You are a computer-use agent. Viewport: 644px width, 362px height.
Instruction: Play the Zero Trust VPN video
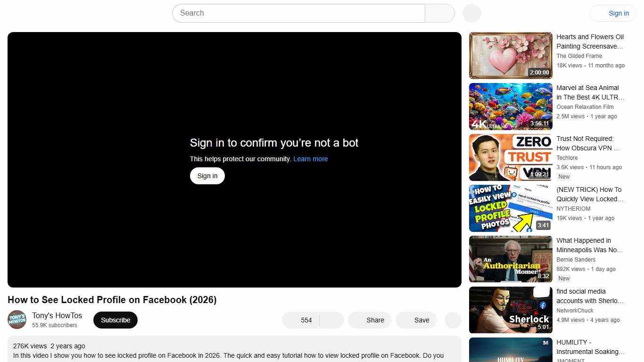click(x=510, y=157)
